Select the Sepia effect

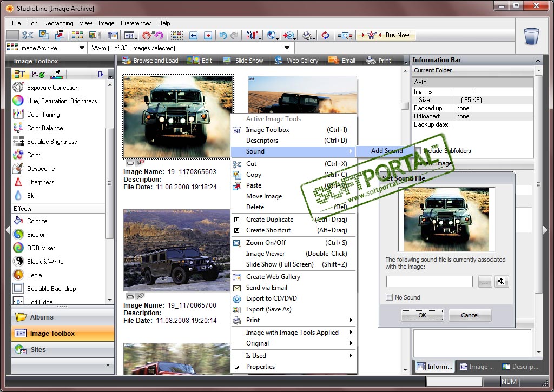point(34,275)
